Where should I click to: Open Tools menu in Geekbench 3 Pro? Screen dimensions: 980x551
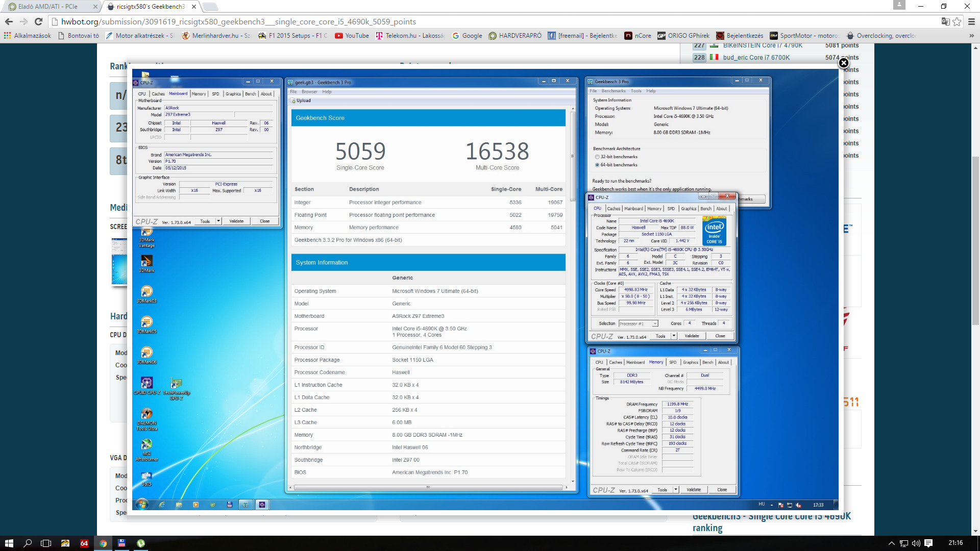636,91
